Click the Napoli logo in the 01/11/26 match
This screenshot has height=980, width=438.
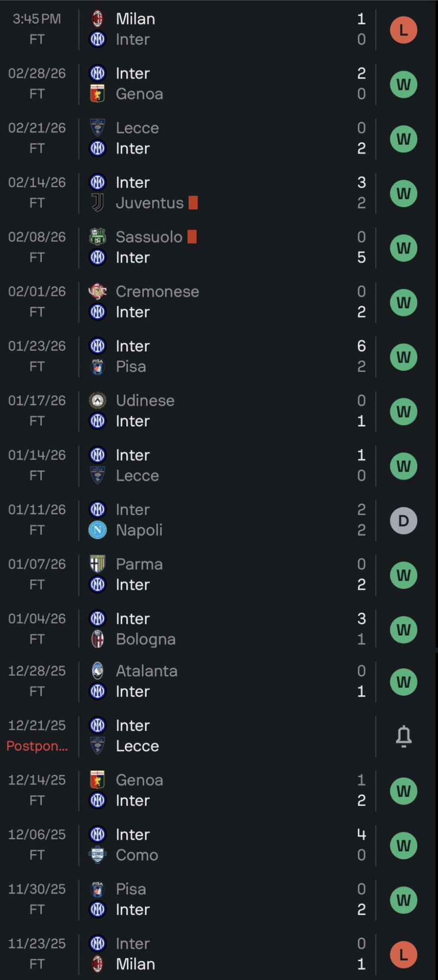point(98,530)
